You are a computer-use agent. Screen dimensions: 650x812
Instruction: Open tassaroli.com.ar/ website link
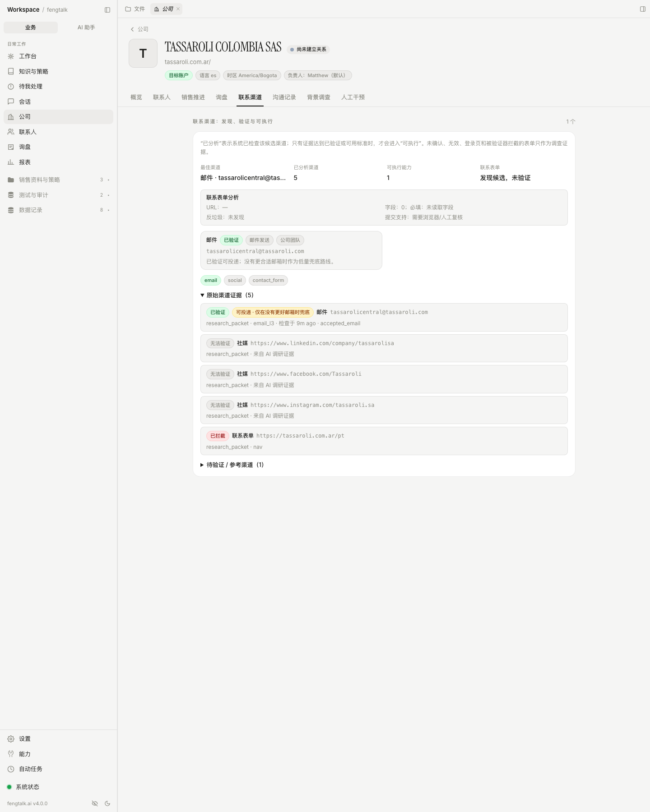[188, 62]
